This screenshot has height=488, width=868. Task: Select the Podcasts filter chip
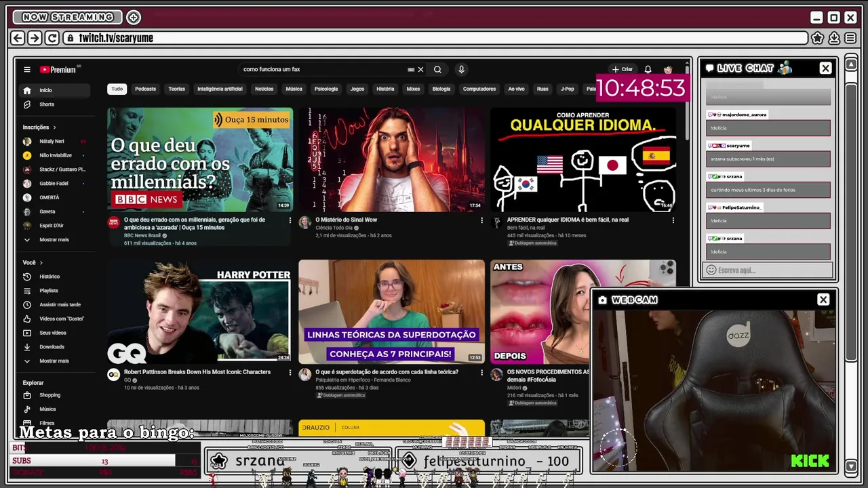click(145, 89)
